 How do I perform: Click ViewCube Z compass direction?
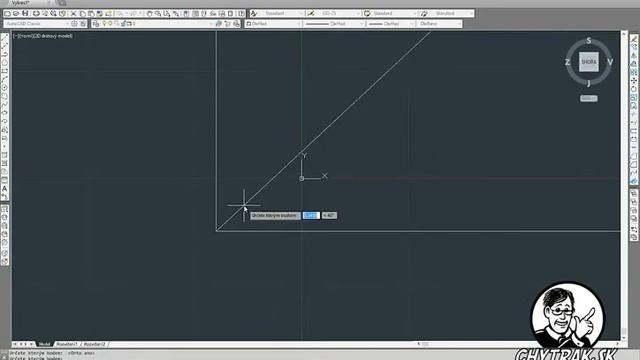coord(567,62)
